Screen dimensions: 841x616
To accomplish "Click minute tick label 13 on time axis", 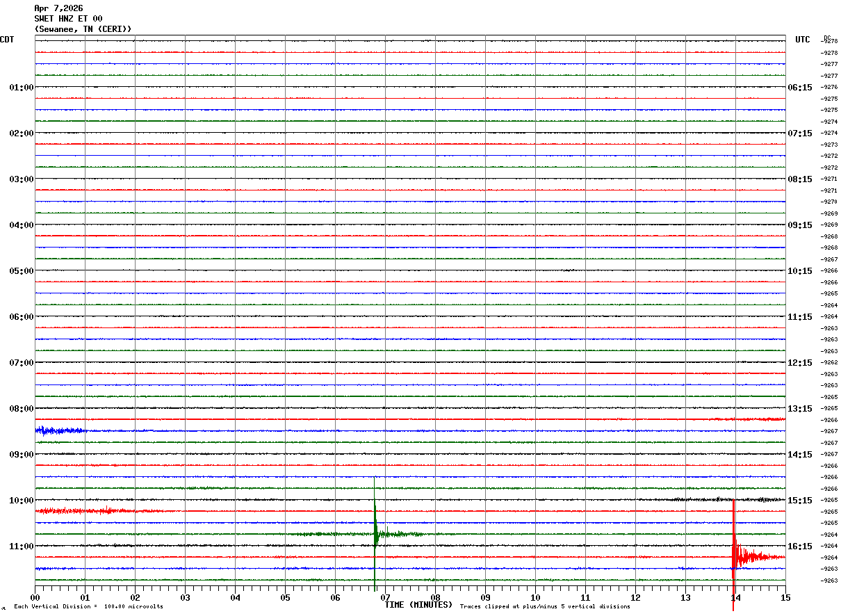I will pyautogui.click(x=685, y=597).
